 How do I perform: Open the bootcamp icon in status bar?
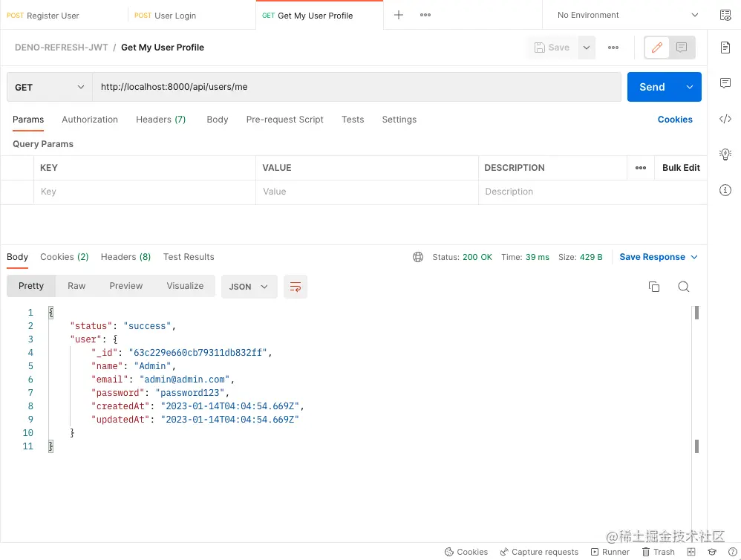tap(712, 552)
